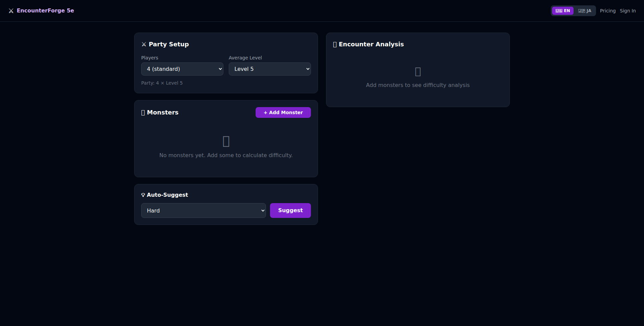
Task: Click the Average Level label
Action: [245, 58]
